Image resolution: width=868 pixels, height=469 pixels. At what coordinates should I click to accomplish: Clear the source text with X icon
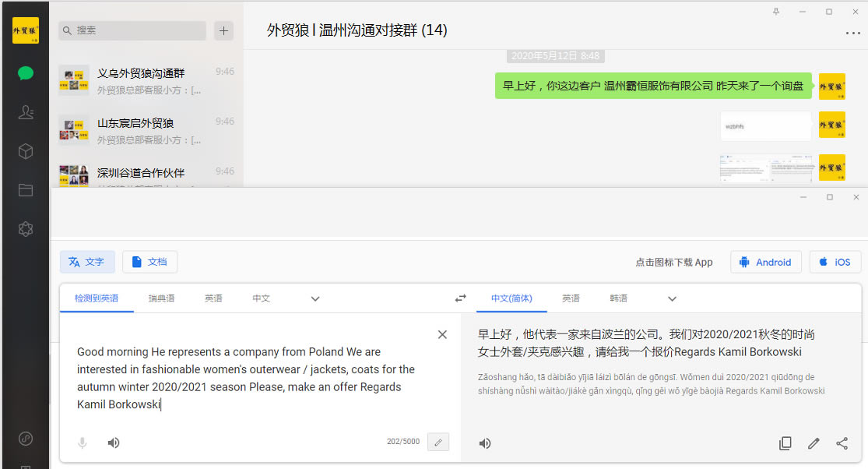click(x=442, y=334)
